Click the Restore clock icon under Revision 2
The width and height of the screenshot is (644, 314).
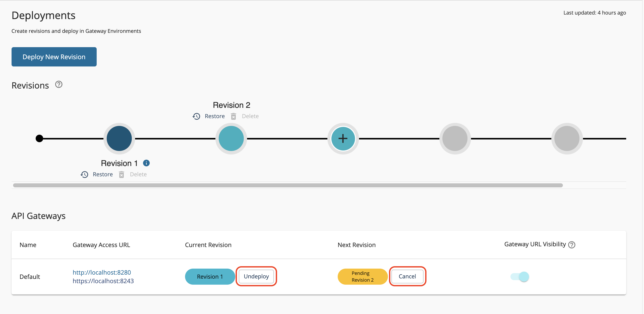pos(196,116)
